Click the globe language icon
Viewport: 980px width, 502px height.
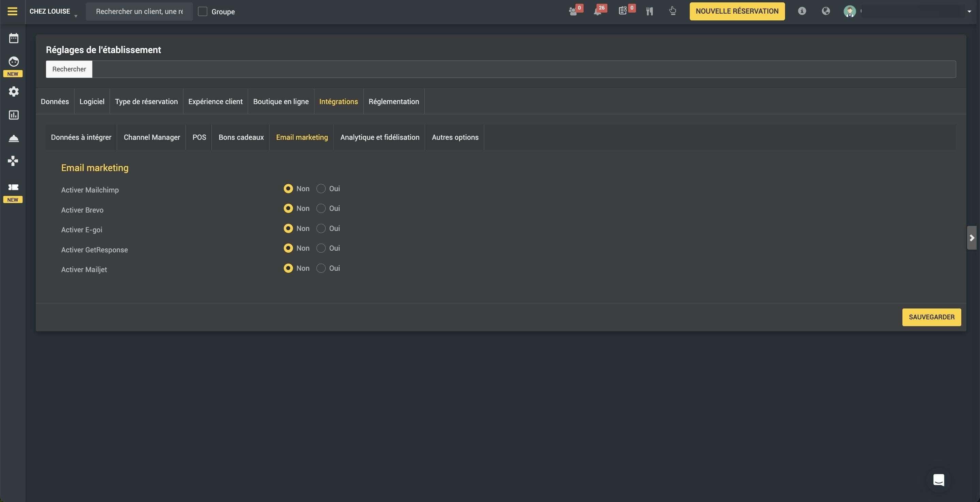(826, 11)
